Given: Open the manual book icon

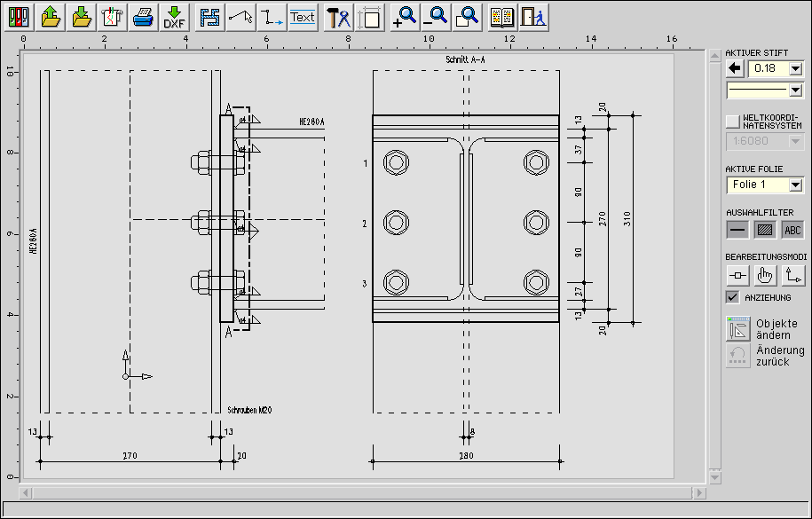Looking at the screenshot, I should tap(502, 17).
